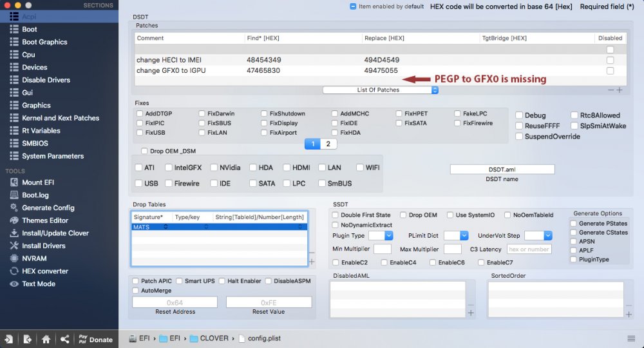Toggle the FixShutdown checkbox
This screenshot has height=348, width=644.
[x=264, y=113]
